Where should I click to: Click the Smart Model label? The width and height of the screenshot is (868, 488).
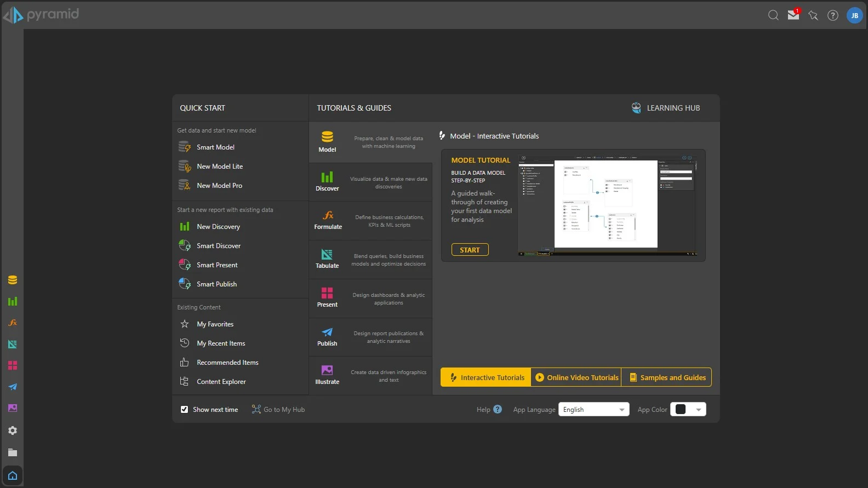[215, 147]
